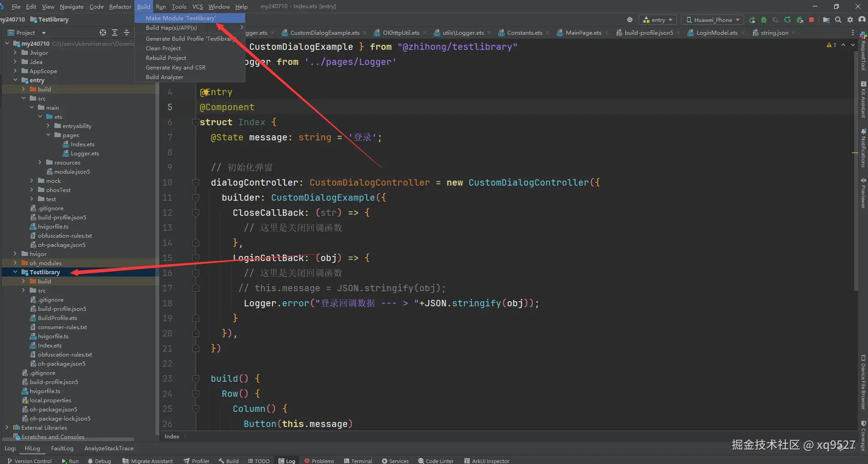868x464 pixels.
Task: Open the Huawei_Phone device dropdown
Action: (x=713, y=20)
